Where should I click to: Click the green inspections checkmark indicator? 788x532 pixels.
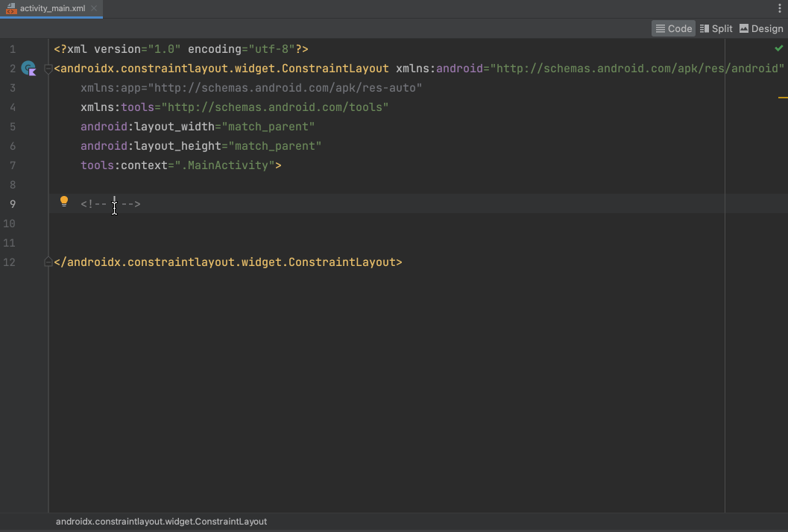click(x=779, y=48)
